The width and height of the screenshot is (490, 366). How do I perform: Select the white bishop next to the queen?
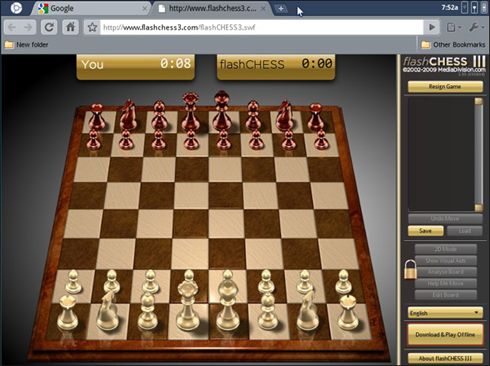point(148,311)
